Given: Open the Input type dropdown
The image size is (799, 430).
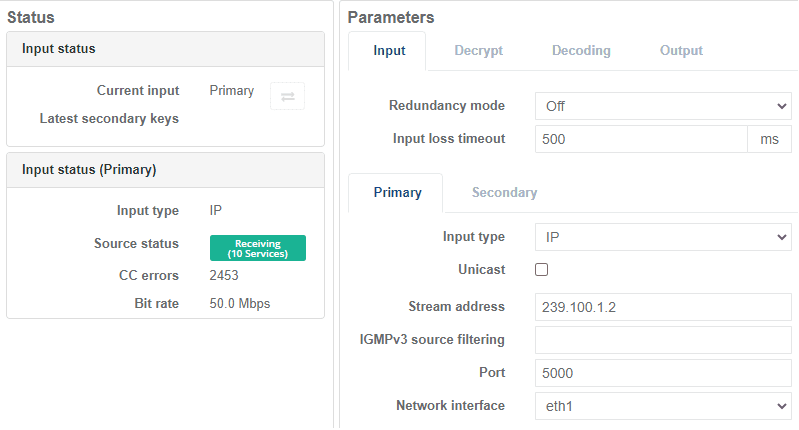Looking at the screenshot, I should tap(663, 237).
